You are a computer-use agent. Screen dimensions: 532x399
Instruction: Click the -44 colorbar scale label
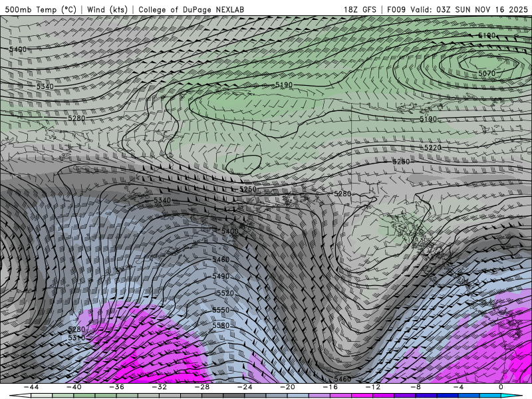tap(31, 387)
